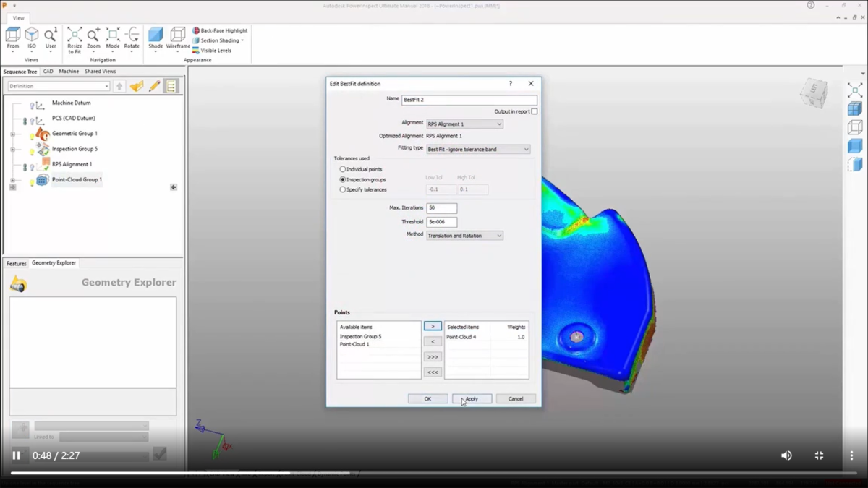Open the Method dropdown

tap(464, 236)
